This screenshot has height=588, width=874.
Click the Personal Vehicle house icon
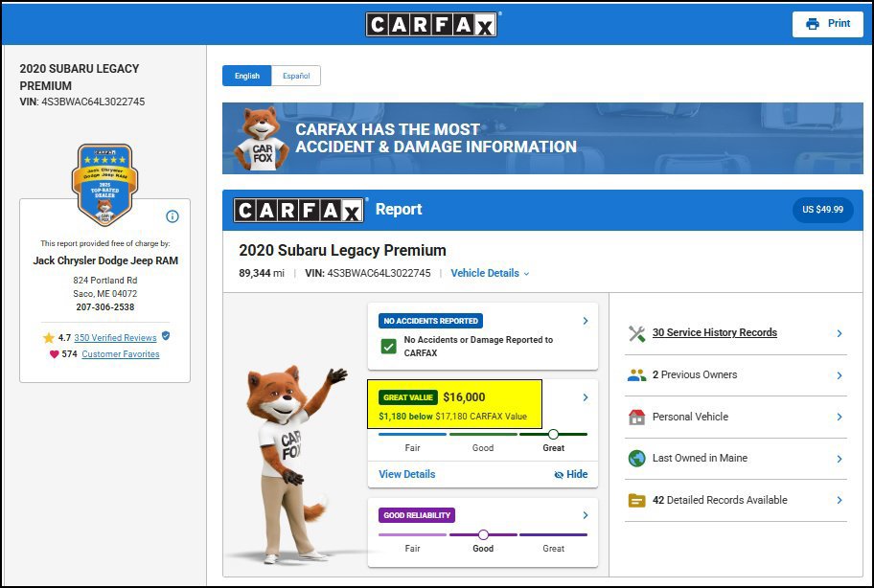pyautogui.click(x=636, y=417)
